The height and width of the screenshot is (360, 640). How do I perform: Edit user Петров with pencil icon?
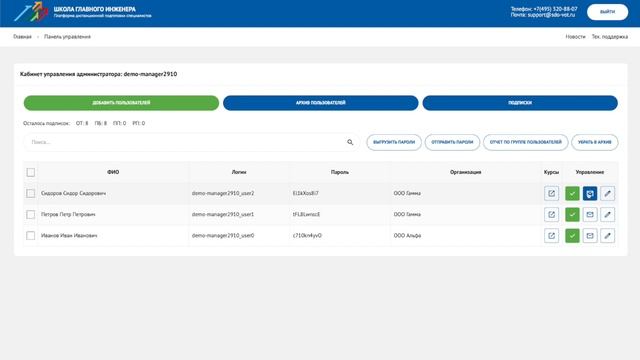(x=607, y=214)
